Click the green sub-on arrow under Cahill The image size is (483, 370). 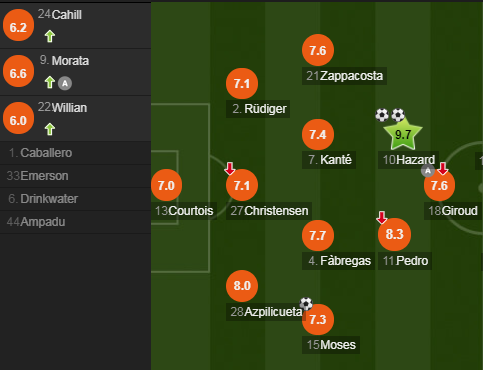click(x=50, y=36)
